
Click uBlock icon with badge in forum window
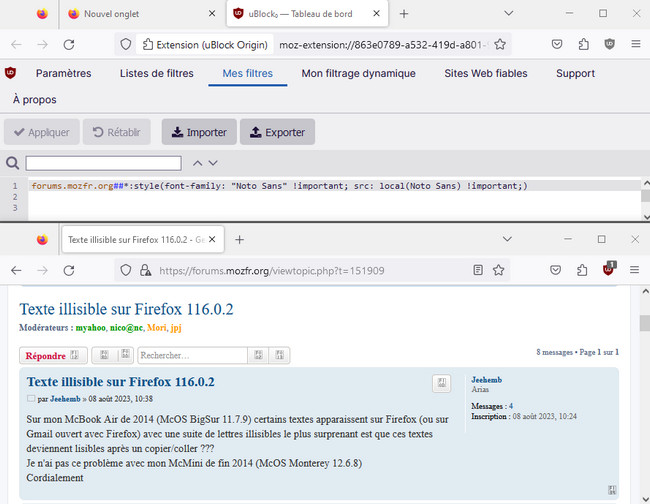(x=609, y=269)
